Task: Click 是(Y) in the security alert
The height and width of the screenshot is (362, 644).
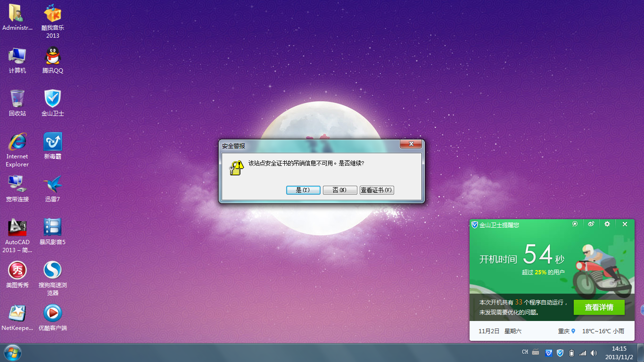Action: (x=303, y=190)
